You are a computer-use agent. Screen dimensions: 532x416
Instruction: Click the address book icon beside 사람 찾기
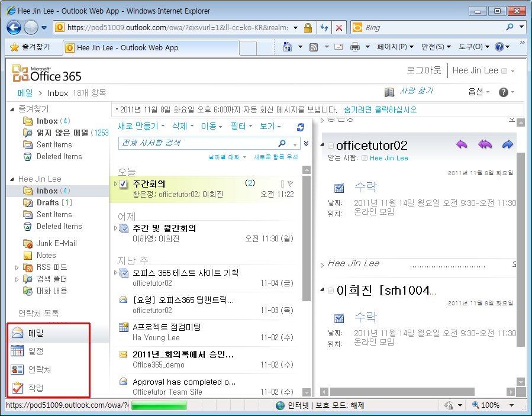(x=389, y=92)
